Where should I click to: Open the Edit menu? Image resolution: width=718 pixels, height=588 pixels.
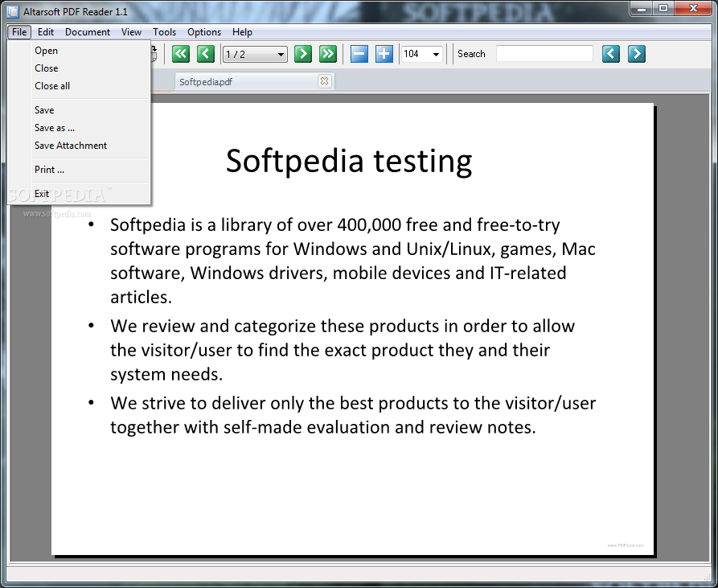tap(46, 32)
